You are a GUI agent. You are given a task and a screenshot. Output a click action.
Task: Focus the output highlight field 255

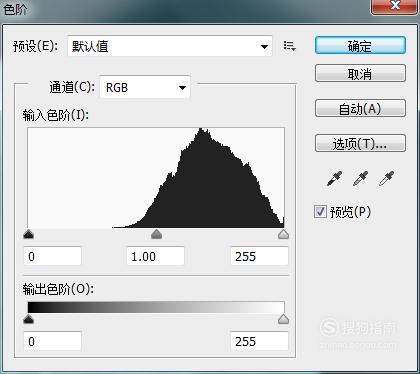coord(259,341)
